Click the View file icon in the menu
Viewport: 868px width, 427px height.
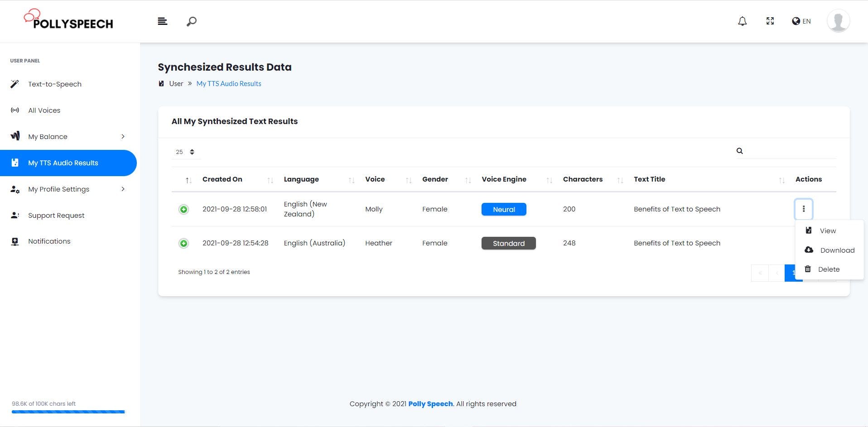click(x=808, y=230)
